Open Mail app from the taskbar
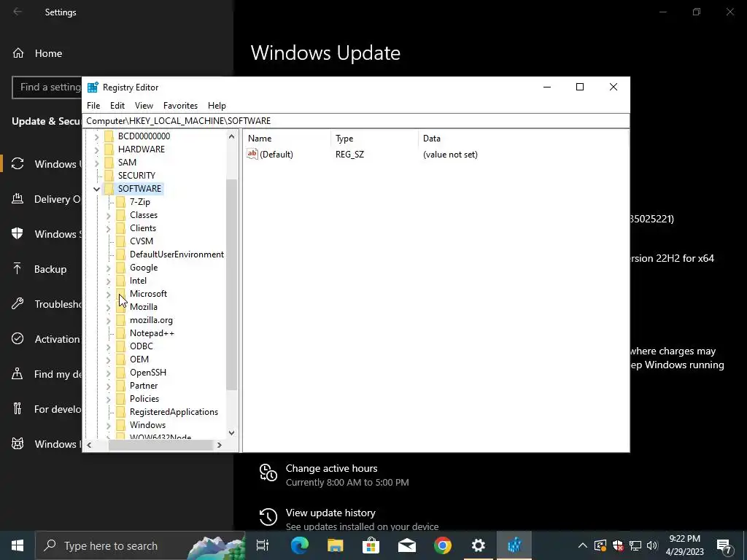This screenshot has height=560, width=747. (407, 545)
